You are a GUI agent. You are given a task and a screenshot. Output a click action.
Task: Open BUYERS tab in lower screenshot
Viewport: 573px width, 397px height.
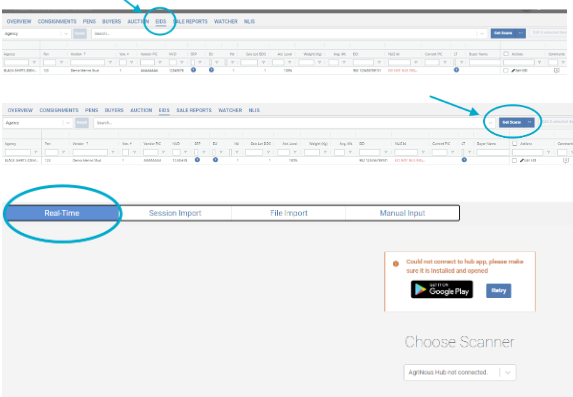pos(114,110)
